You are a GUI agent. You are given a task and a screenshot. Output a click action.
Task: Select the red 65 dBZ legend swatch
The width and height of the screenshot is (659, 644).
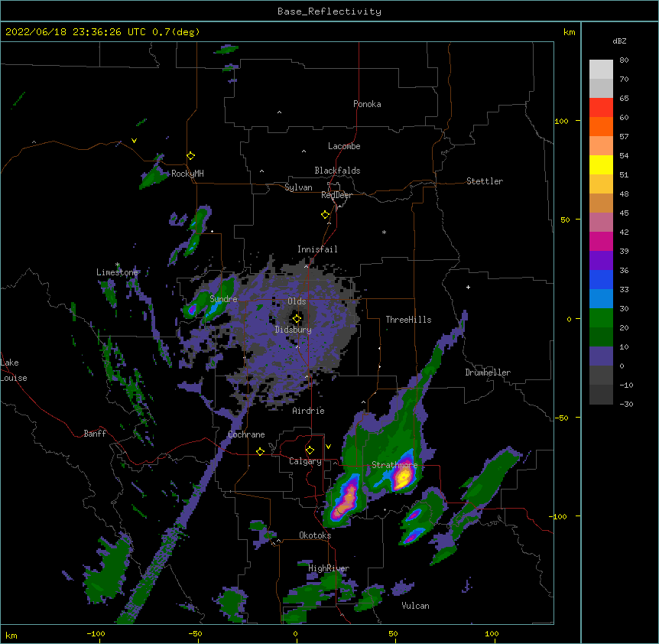[601, 108]
